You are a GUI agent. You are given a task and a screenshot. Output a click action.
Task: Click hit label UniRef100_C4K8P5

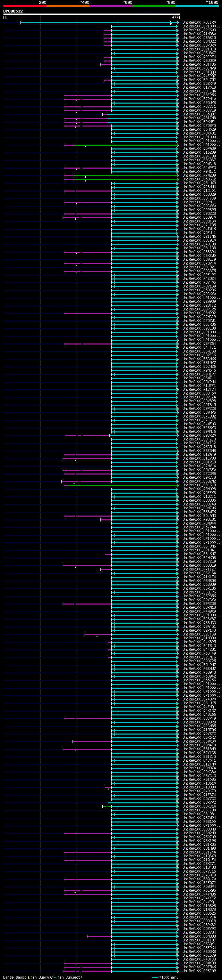click(199, 642)
